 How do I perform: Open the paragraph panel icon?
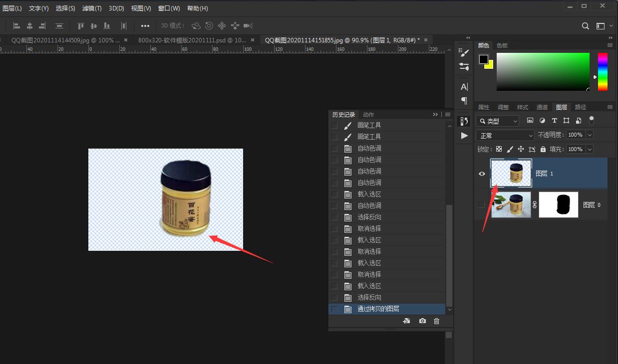(464, 101)
